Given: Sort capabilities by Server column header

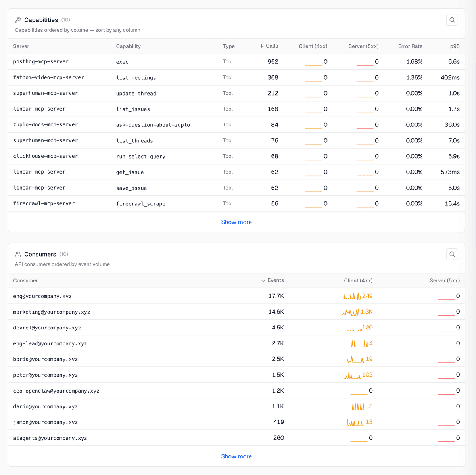Looking at the screenshot, I should coord(21,46).
